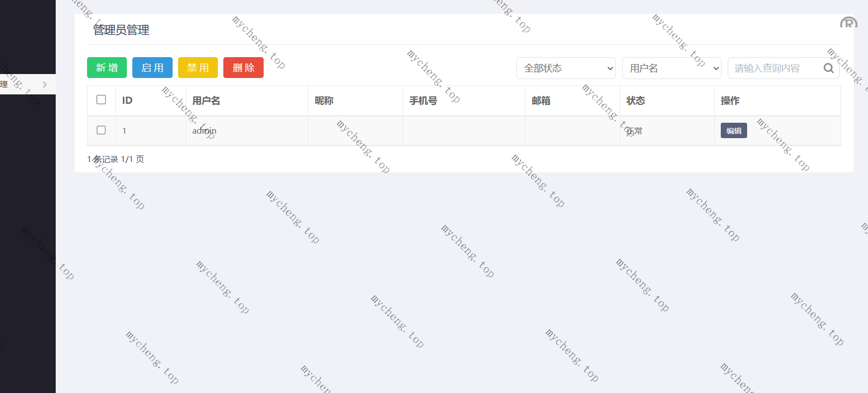868x393 pixels.
Task: Open the 用户名 search field dropdown
Action: (672, 68)
